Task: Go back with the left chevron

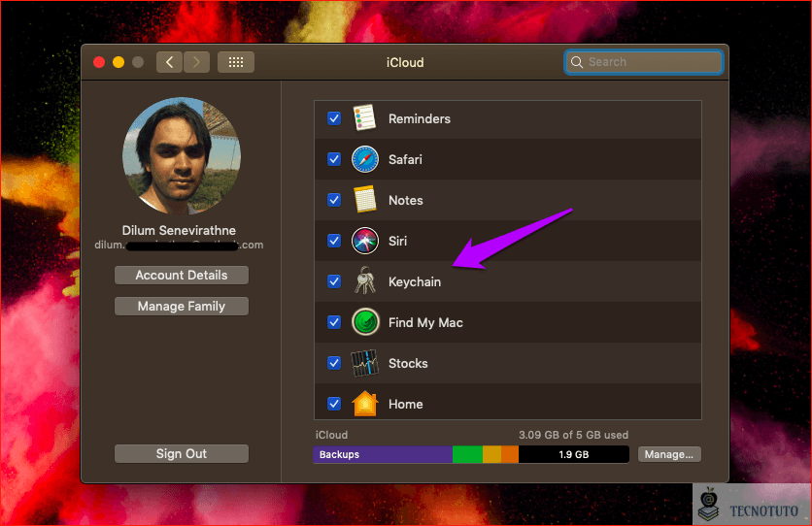Action: [169, 62]
